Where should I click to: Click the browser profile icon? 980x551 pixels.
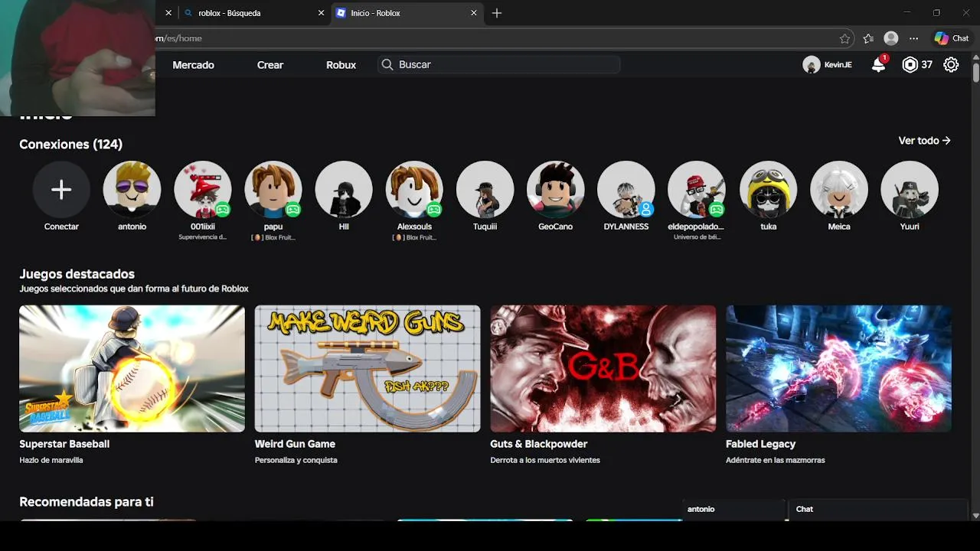(891, 38)
